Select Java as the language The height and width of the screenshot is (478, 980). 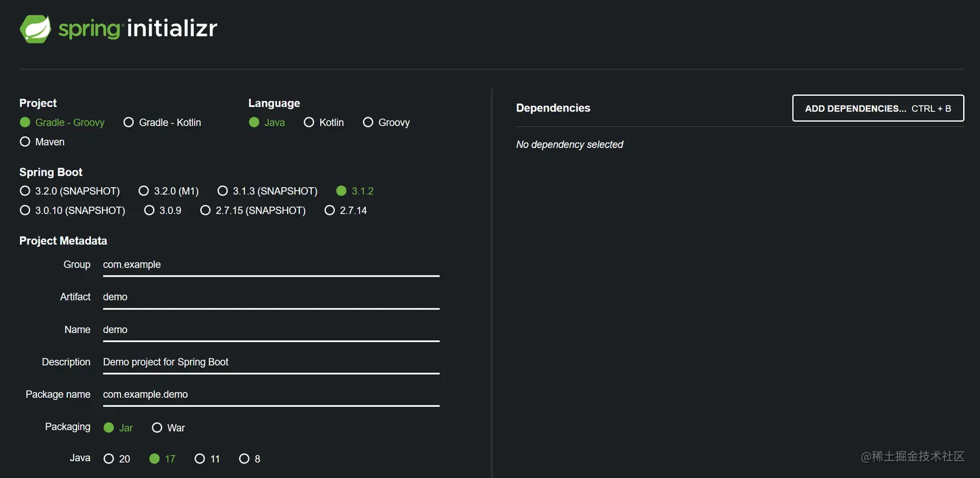(267, 122)
